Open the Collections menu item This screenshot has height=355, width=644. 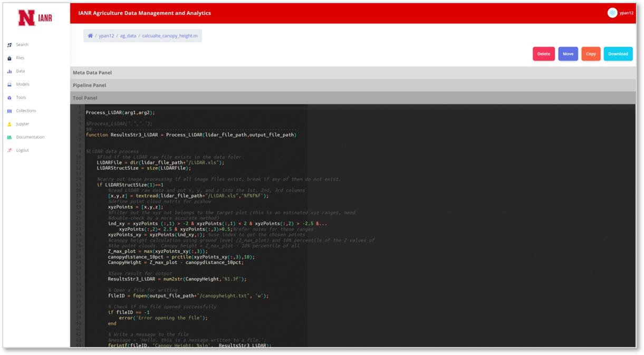click(26, 111)
